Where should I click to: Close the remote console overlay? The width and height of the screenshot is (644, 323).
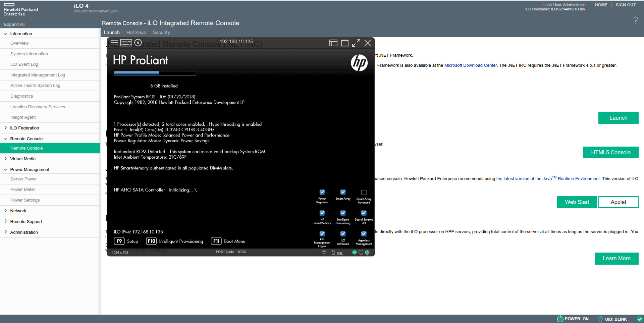368,43
